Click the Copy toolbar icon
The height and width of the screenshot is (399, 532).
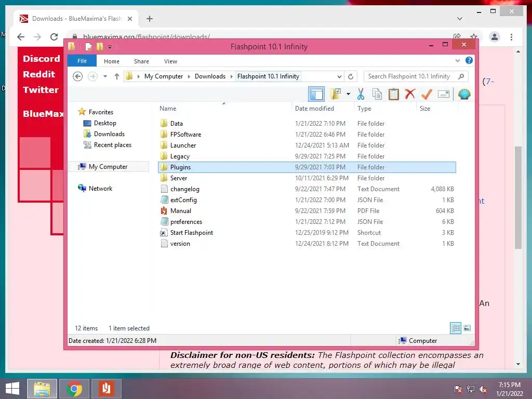coord(377,94)
